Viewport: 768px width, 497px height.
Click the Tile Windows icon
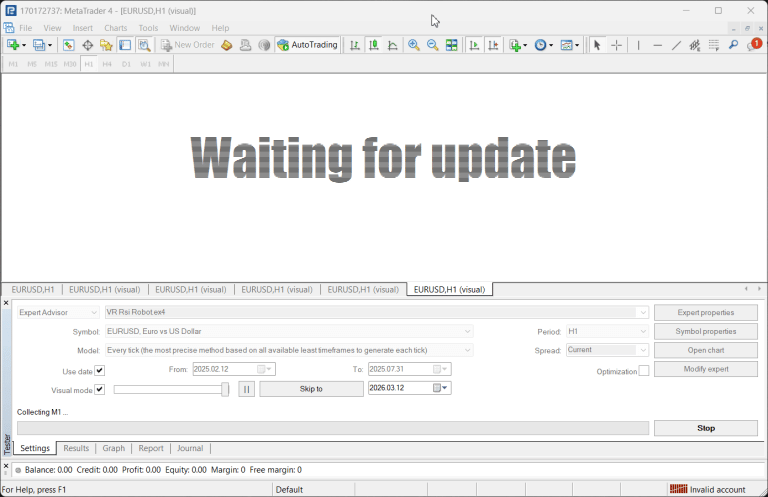tap(452, 45)
